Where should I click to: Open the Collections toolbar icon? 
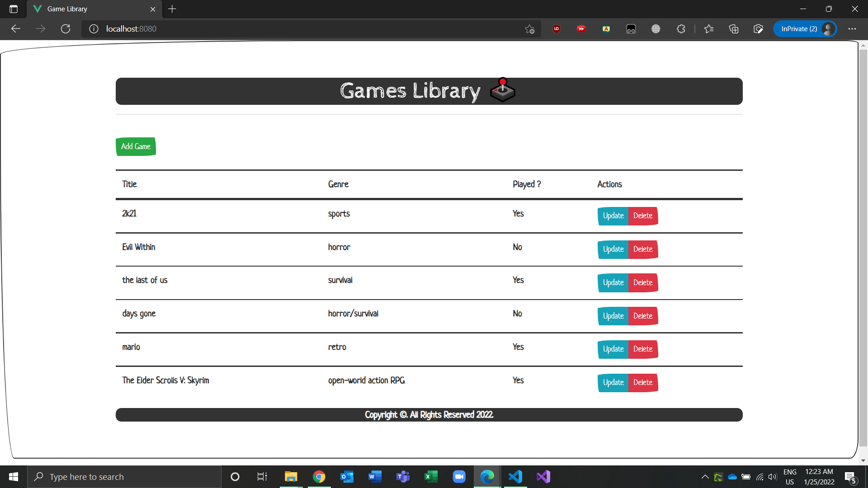tap(733, 29)
